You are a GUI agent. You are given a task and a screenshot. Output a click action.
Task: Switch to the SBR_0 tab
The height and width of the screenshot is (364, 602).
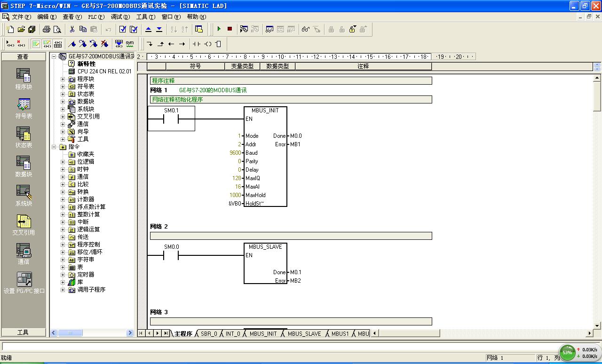[209, 333]
